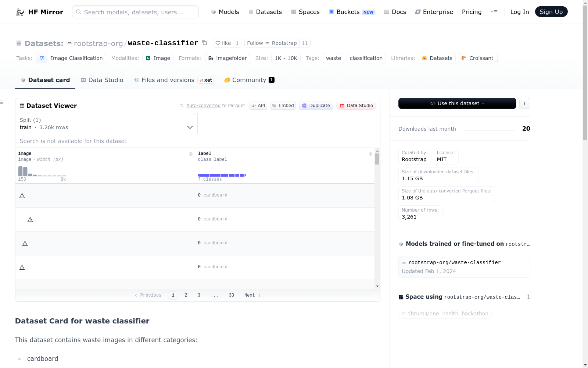Open the Dataset card tab
588x368 pixels.
pyautogui.click(x=45, y=80)
